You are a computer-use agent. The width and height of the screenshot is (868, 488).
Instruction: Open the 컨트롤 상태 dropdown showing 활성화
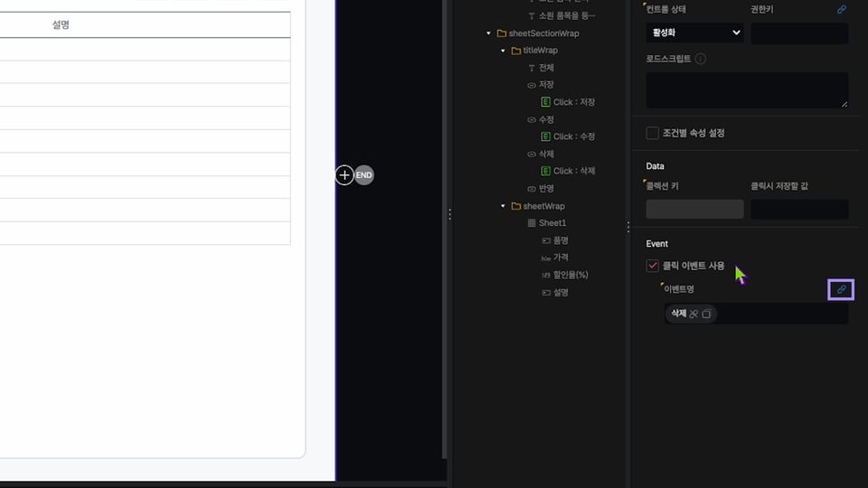click(694, 33)
